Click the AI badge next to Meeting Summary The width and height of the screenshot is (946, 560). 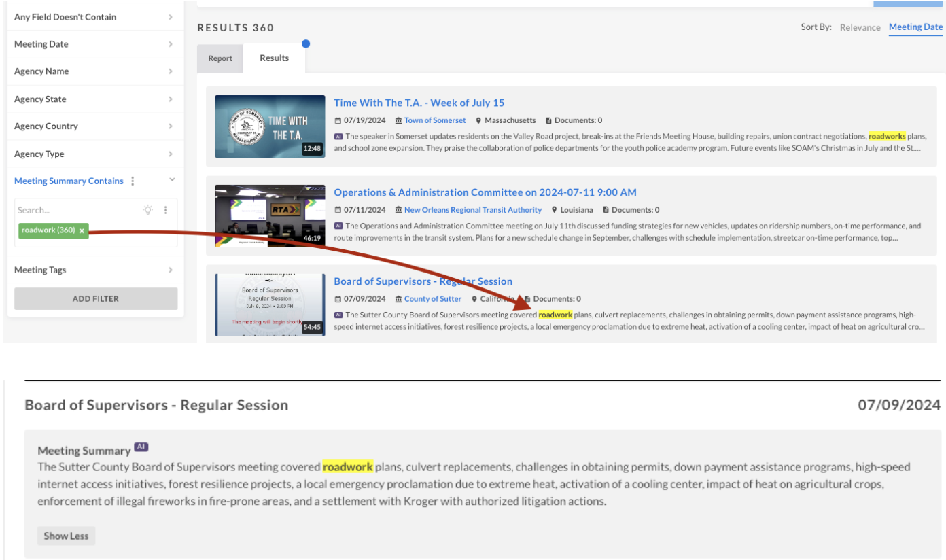[141, 447]
